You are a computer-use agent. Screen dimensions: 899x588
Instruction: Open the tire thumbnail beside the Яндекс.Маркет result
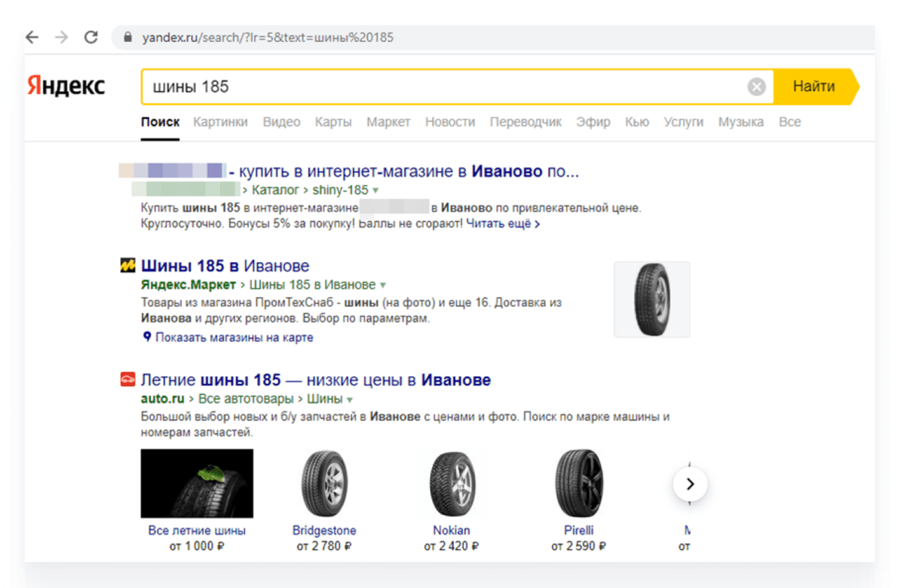(x=651, y=299)
